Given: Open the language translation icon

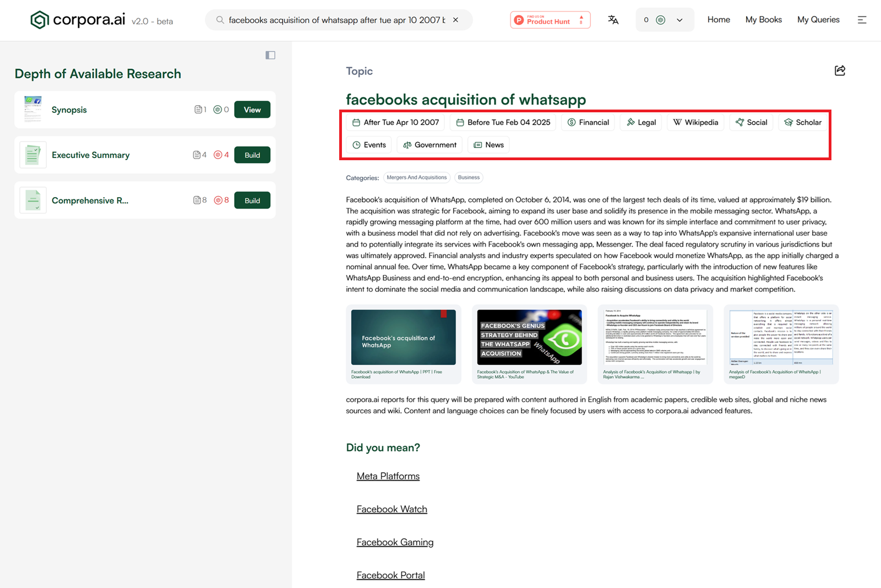Looking at the screenshot, I should [x=613, y=20].
